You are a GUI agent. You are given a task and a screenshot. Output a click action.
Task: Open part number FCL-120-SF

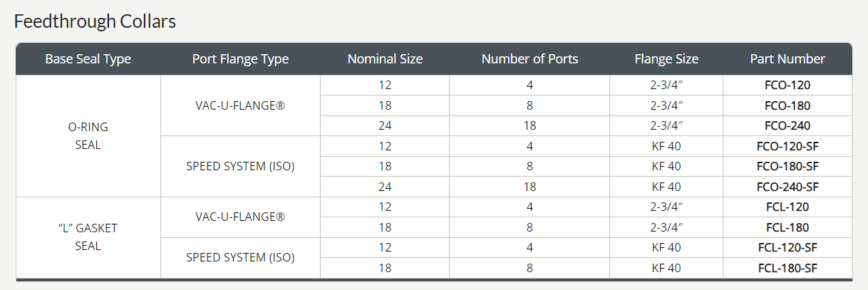[x=787, y=248]
